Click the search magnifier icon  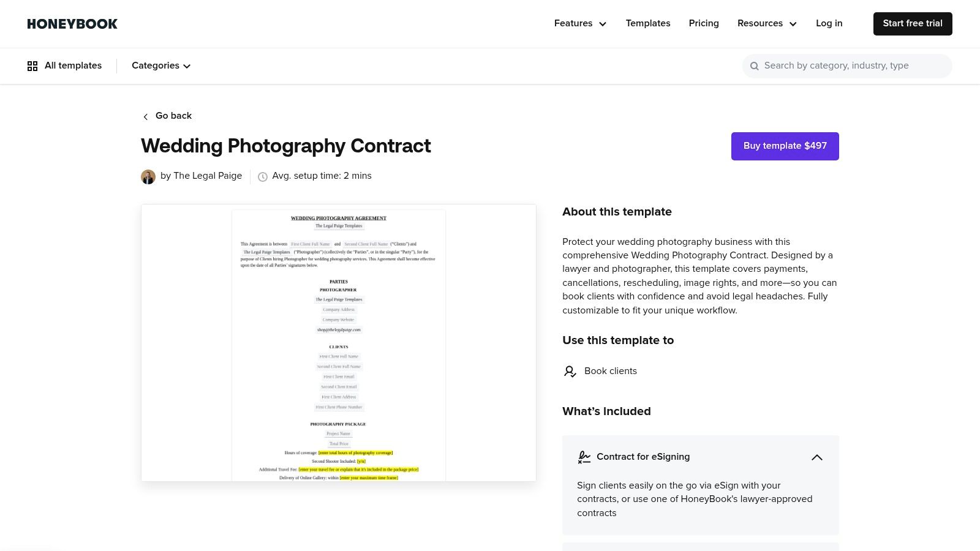point(755,66)
